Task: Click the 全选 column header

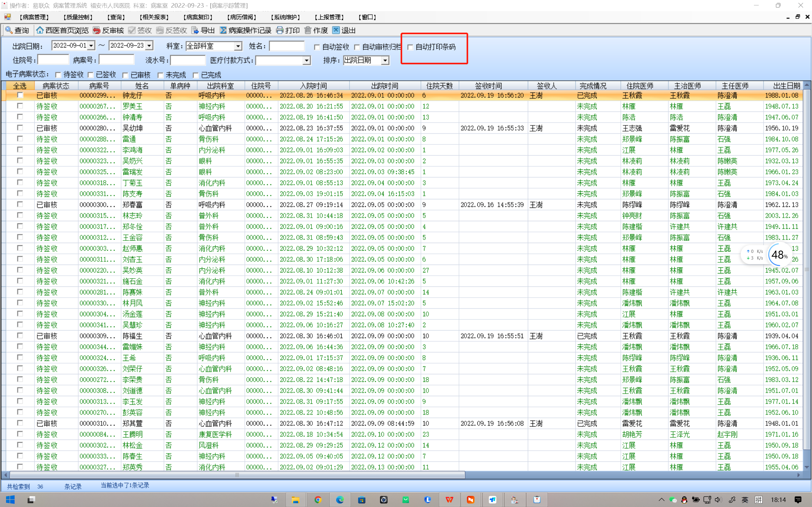Action: [x=19, y=86]
